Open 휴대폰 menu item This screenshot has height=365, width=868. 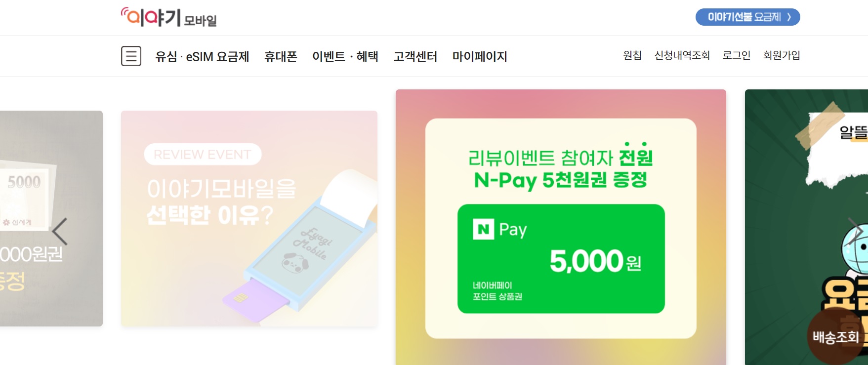pos(281,57)
